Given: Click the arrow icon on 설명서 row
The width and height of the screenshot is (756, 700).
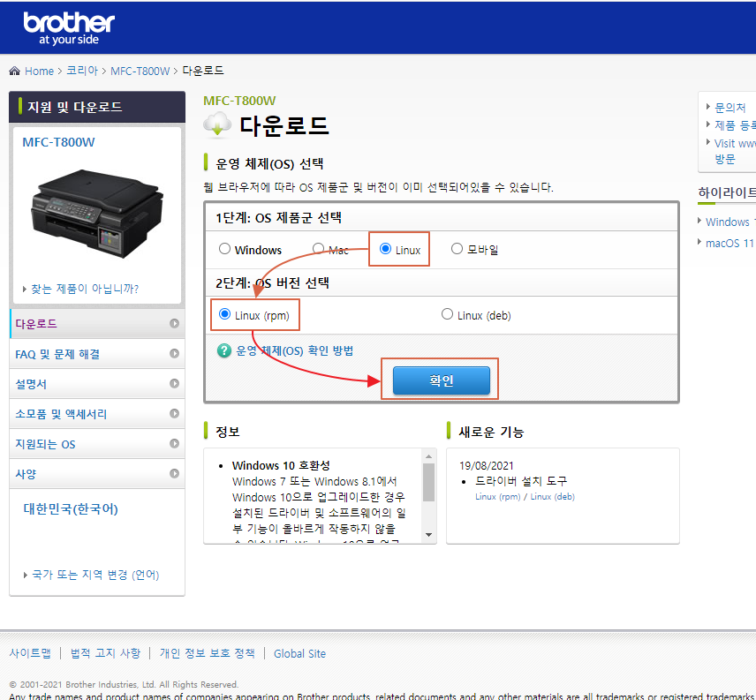Looking at the screenshot, I should click(175, 383).
